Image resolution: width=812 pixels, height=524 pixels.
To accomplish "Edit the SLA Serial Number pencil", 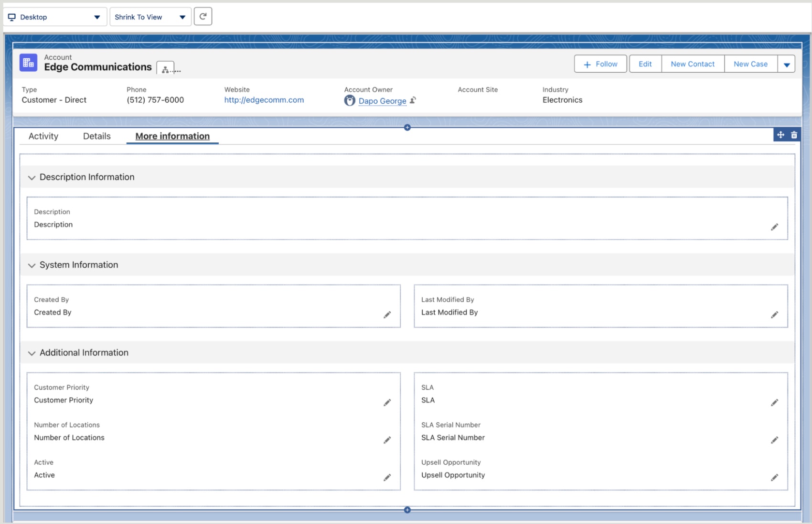I will pyautogui.click(x=774, y=440).
